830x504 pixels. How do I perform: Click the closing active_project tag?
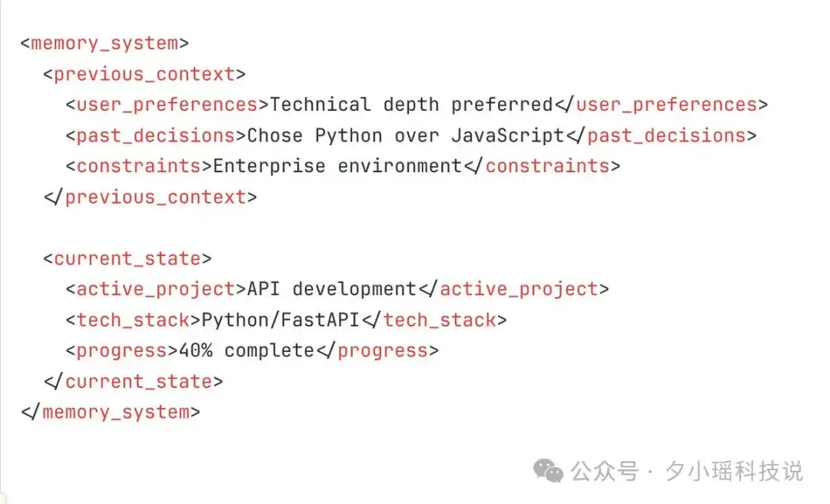514,289
